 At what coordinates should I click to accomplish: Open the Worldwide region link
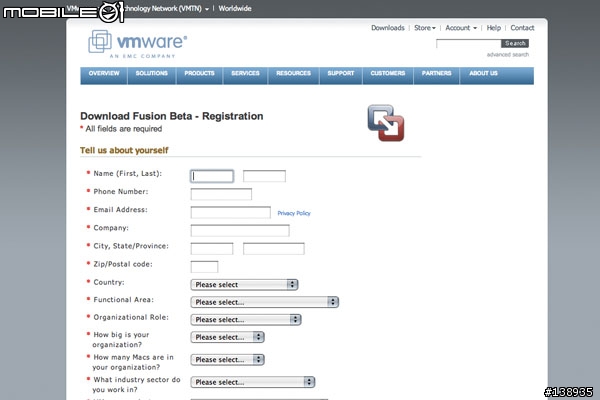click(235, 8)
